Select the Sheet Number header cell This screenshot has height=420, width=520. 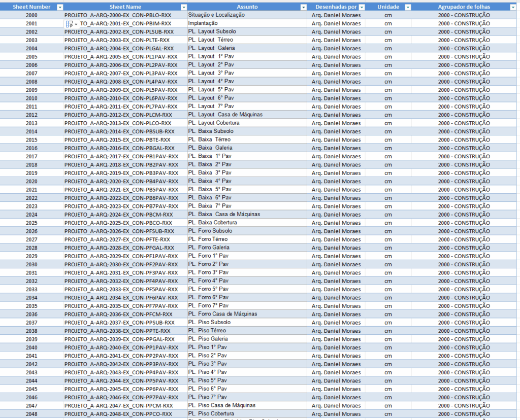(x=31, y=7)
